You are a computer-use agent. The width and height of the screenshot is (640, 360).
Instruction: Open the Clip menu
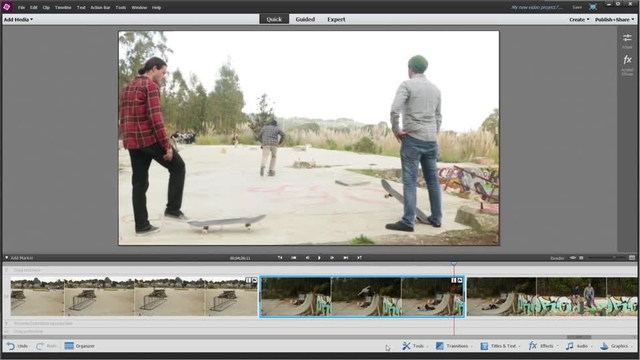(x=46, y=7)
